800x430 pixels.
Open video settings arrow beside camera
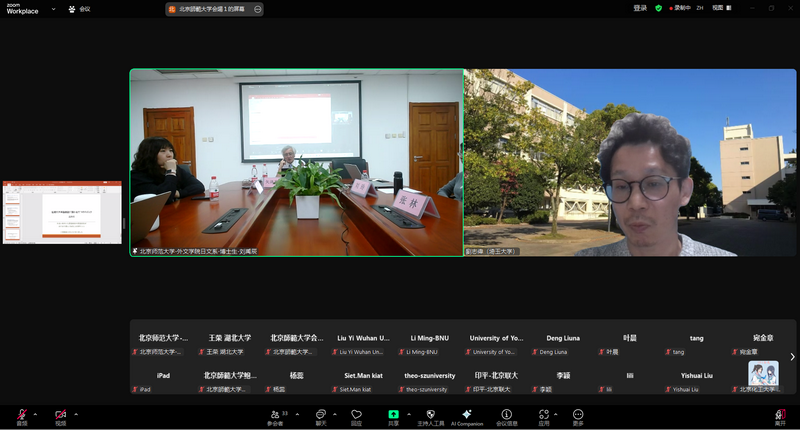75,414
